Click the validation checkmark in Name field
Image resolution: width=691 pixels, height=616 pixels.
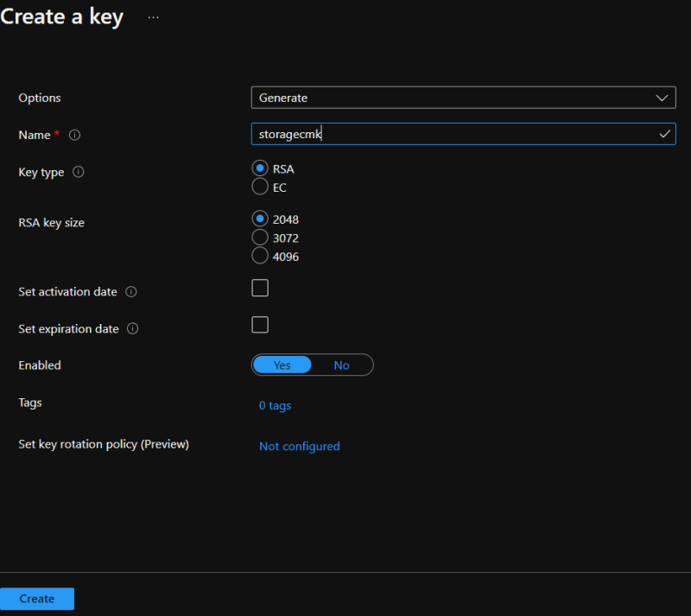click(x=664, y=134)
